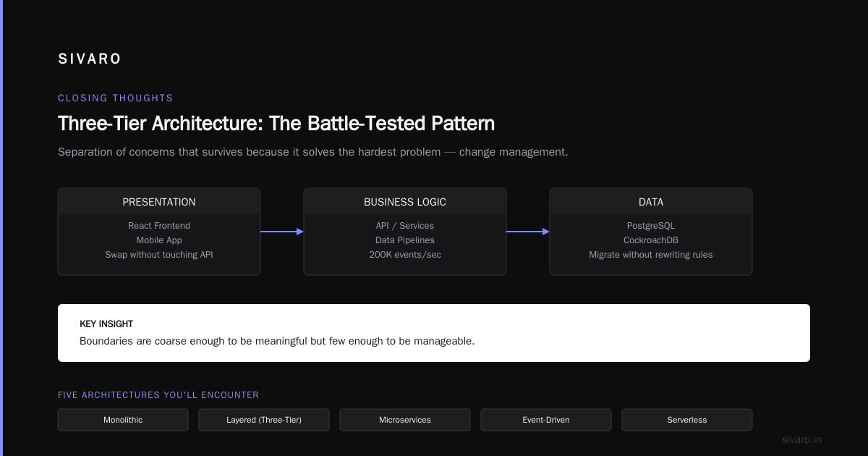Click the '200K events/sec' text
The width and height of the screenshot is (868, 456).
(405, 255)
